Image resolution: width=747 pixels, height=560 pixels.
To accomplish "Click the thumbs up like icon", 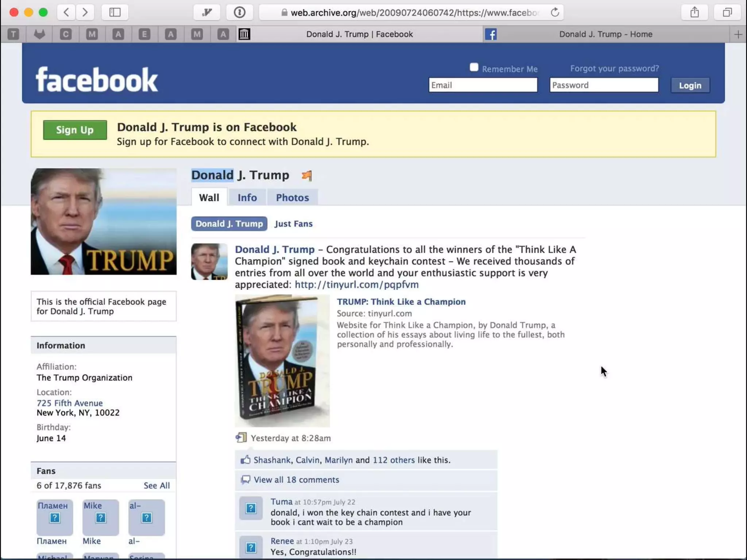I will (245, 460).
